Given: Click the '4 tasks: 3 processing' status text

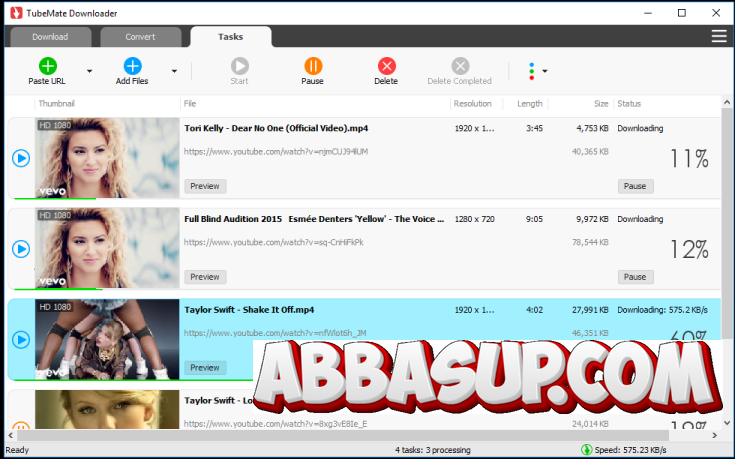Looking at the screenshot, I should click(433, 450).
